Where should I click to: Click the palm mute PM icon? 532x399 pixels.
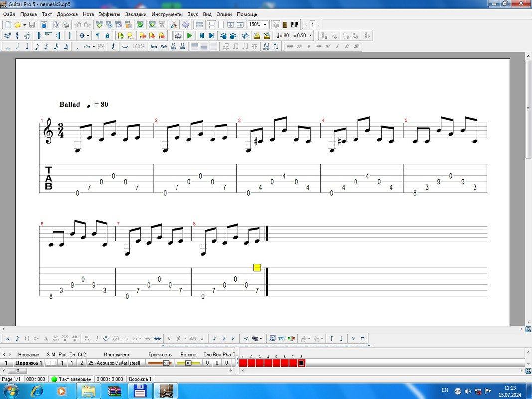[193, 338]
